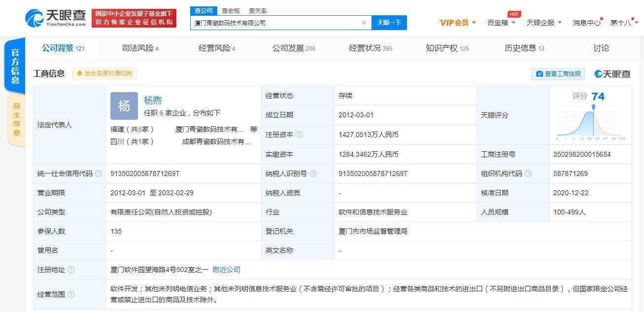
Task: Click the help icon beside 注册资本
Action: (x=299, y=135)
